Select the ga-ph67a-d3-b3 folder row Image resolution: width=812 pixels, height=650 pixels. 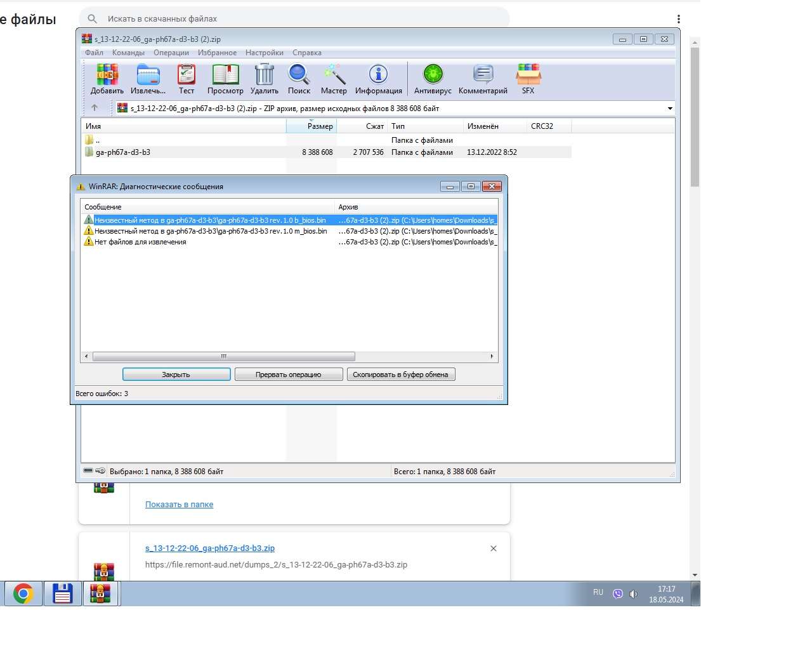pyautogui.click(x=327, y=152)
